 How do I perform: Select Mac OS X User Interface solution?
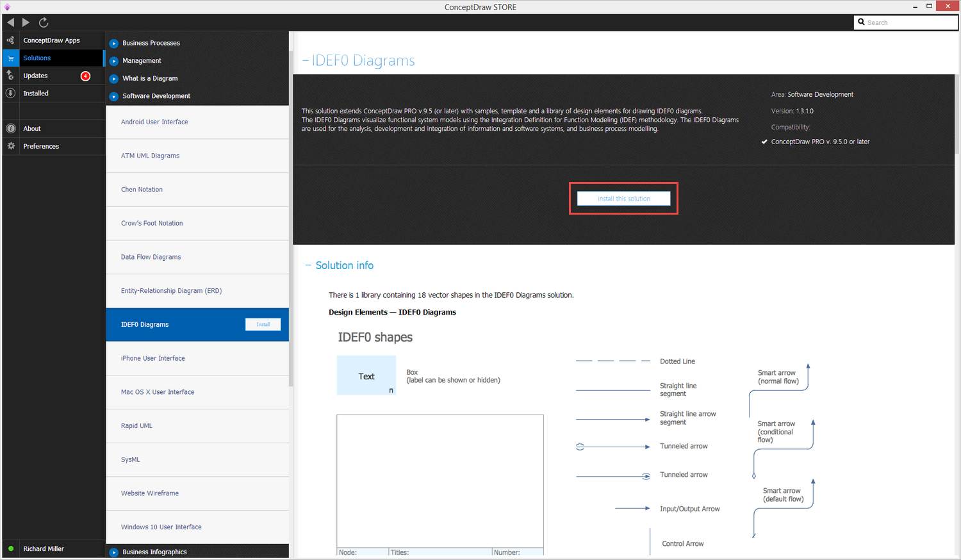pos(197,392)
